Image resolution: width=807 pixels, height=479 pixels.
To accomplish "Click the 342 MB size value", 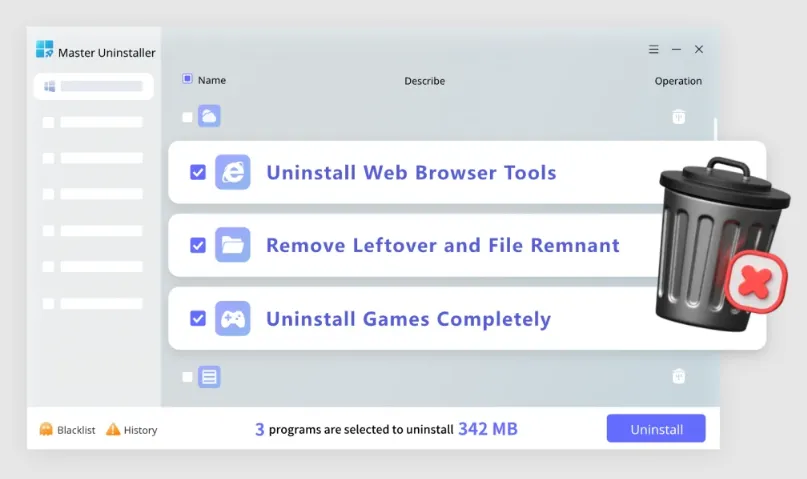I will point(488,429).
